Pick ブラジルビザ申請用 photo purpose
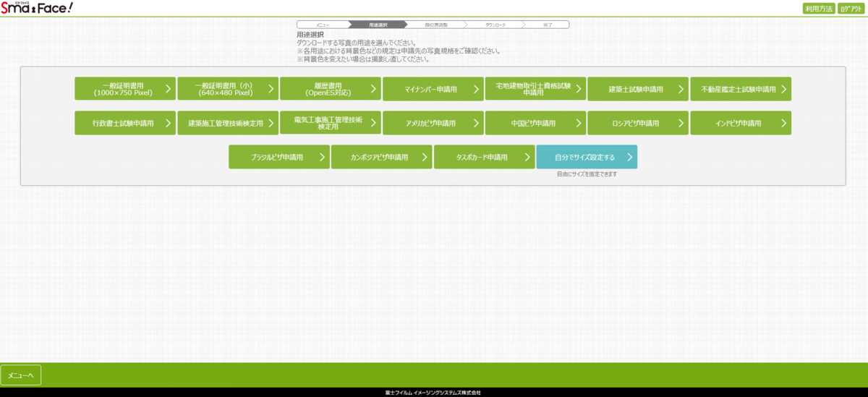This screenshot has width=868, height=397. click(278, 157)
